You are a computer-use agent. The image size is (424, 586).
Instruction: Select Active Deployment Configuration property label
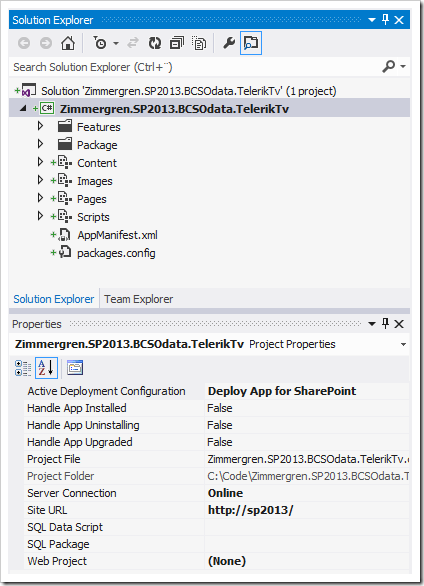pos(106,391)
